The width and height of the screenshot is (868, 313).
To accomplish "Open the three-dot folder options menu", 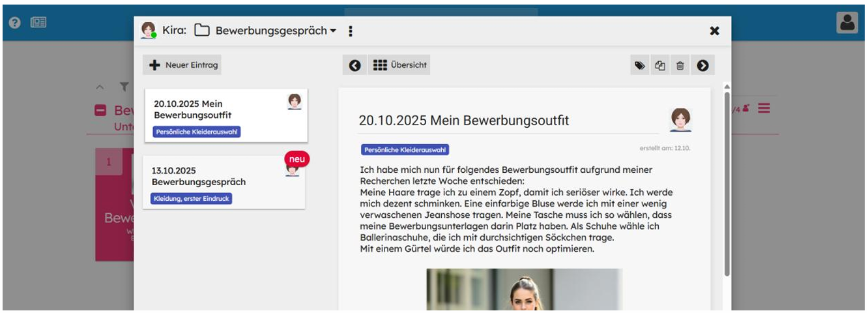I will tap(351, 31).
